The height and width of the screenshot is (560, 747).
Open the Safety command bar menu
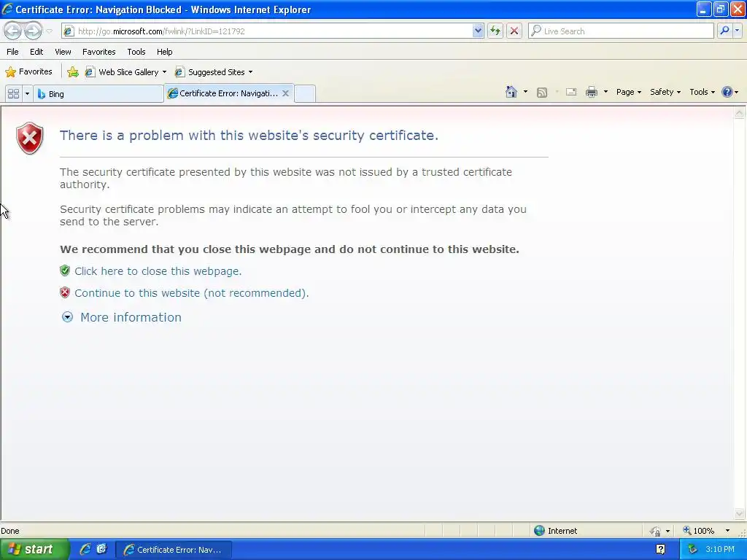(665, 92)
